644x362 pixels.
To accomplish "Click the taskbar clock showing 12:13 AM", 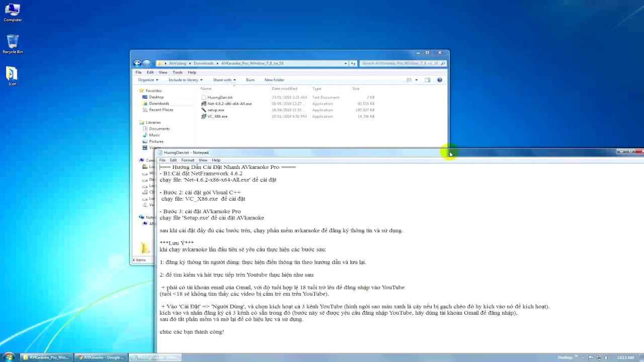I will click(625, 357).
